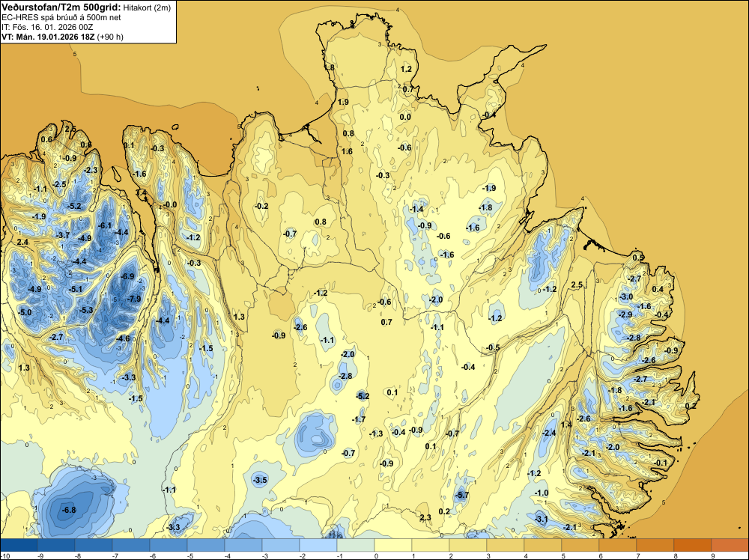
Task: Click the temperature value -1.7
Action: (x=359, y=419)
